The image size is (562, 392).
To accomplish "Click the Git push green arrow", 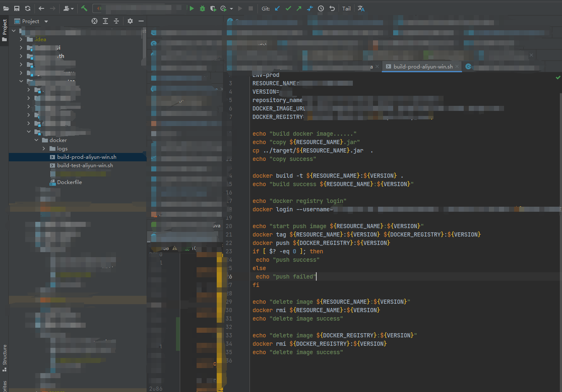I will pos(299,8).
